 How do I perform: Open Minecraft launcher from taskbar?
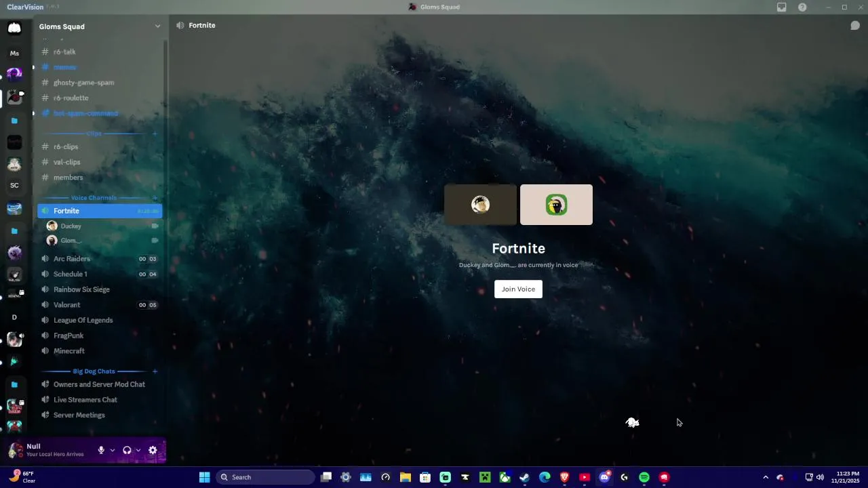coord(485,477)
